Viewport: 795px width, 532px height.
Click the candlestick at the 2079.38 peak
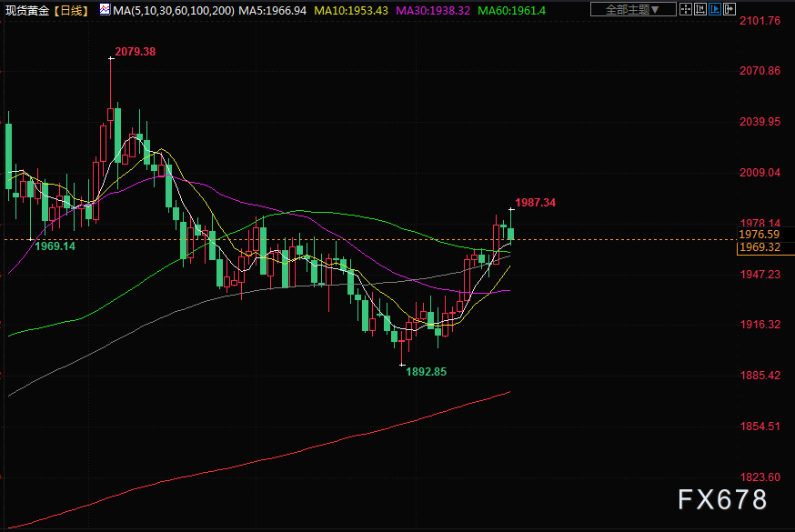[111, 115]
